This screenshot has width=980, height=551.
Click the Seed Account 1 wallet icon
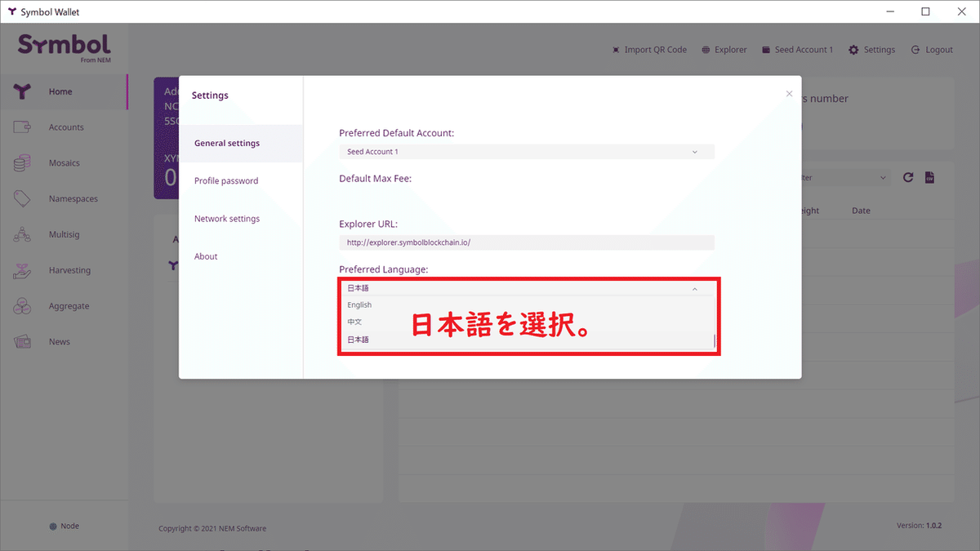[766, 50]
